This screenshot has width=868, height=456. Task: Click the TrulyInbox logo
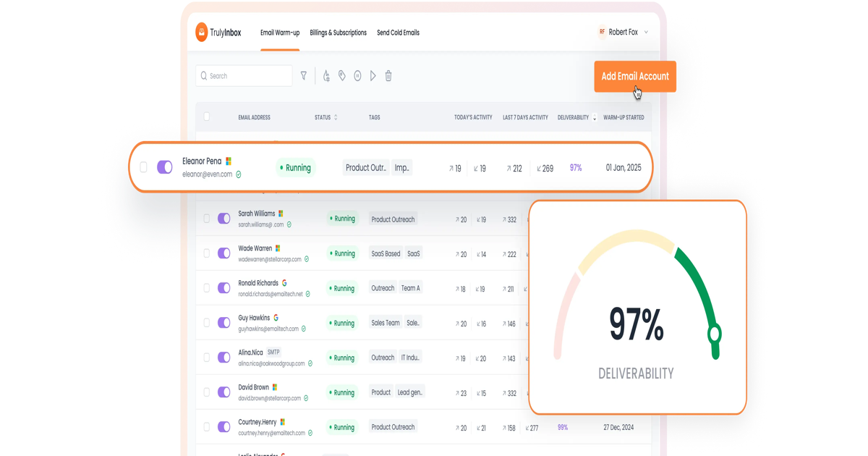218,32
